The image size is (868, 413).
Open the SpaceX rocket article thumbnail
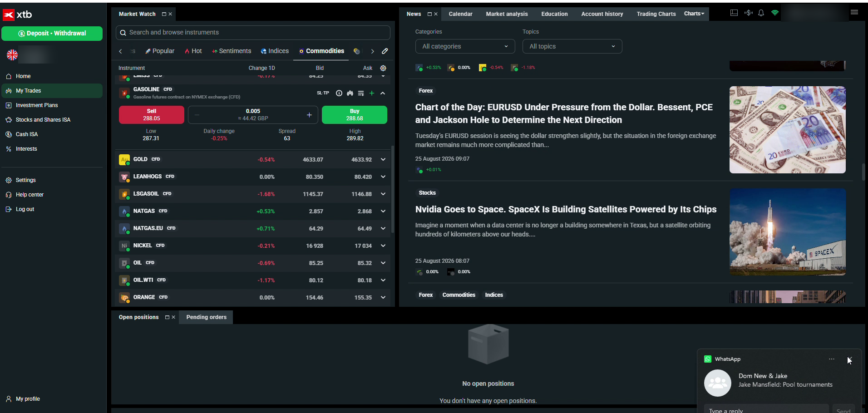coord(788,232)
